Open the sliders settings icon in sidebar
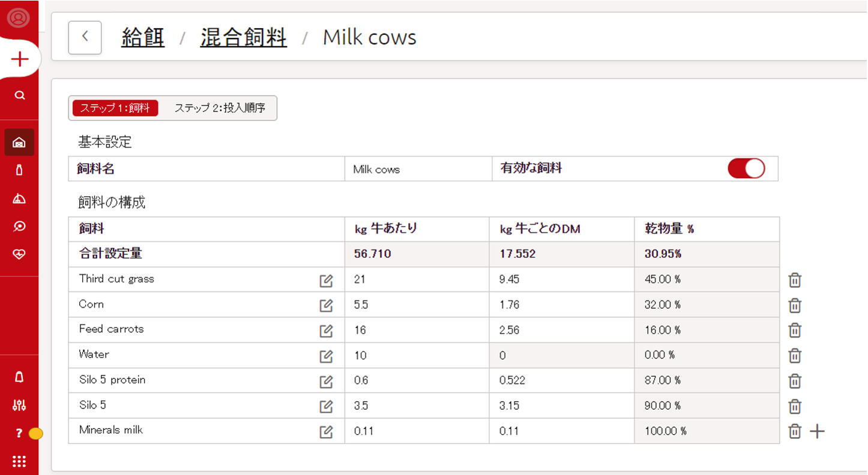Screen dimensions: 868x475 (19, 405)
